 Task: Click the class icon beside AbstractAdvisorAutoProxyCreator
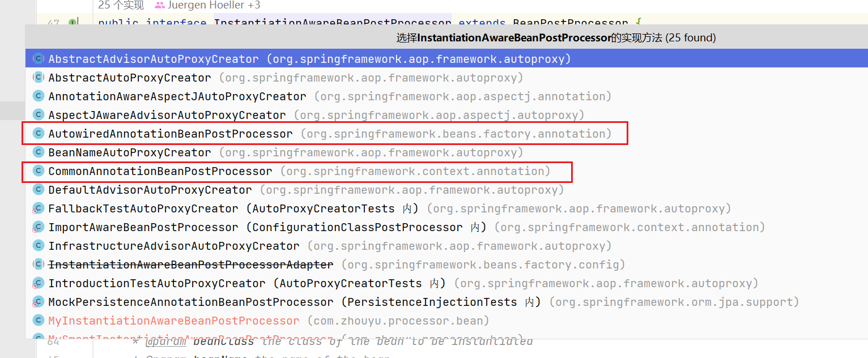click(x=39, y=58)
